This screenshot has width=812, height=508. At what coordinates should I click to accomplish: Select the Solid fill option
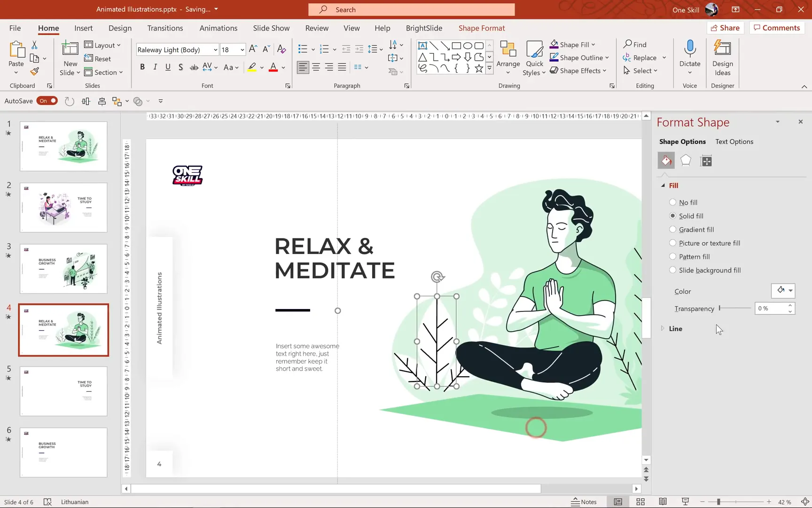click(x=673, y=215)
